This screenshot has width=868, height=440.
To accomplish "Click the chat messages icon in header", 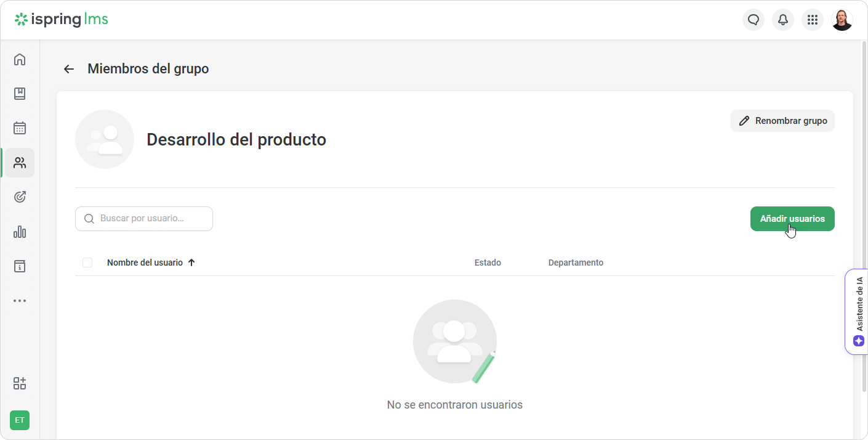I will point(753,20).
